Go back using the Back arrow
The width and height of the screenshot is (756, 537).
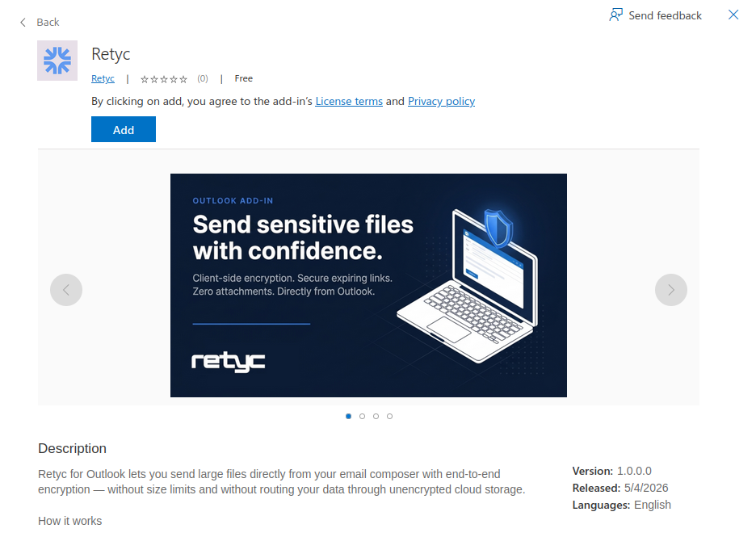coord(23,22)
